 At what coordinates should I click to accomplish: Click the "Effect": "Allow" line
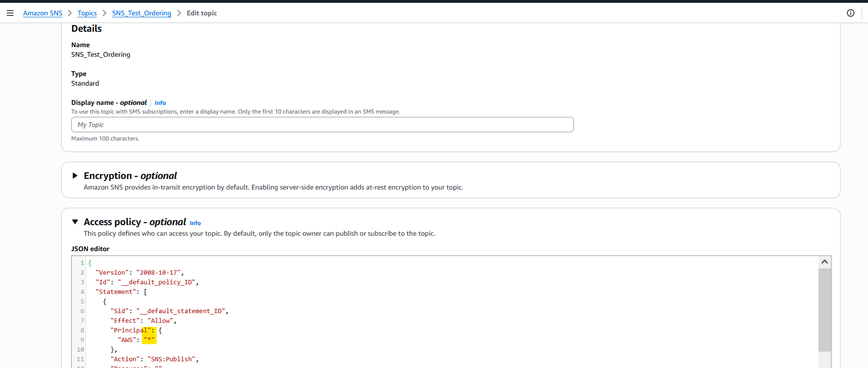143,321
